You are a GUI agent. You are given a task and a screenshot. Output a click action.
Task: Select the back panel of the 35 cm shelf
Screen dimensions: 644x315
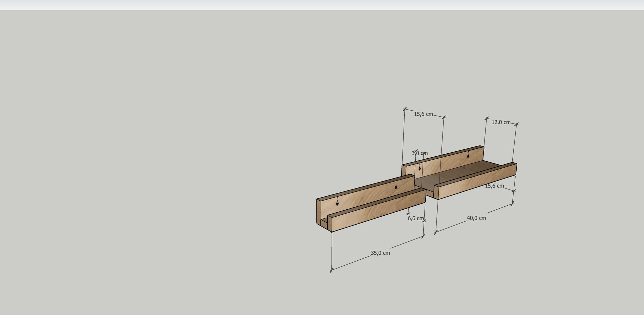[364, 195]
